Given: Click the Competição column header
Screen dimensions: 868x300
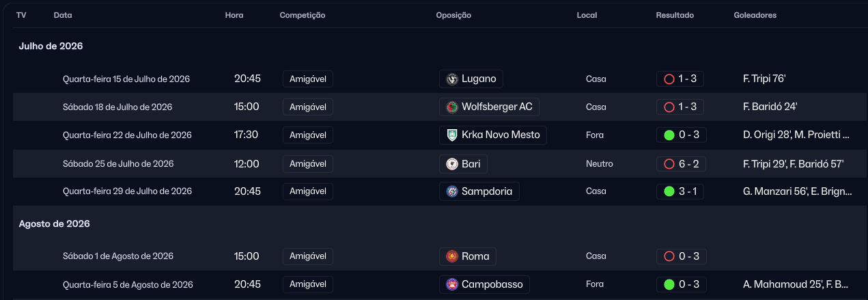Looking at the screenshot, I should (303, 15).
